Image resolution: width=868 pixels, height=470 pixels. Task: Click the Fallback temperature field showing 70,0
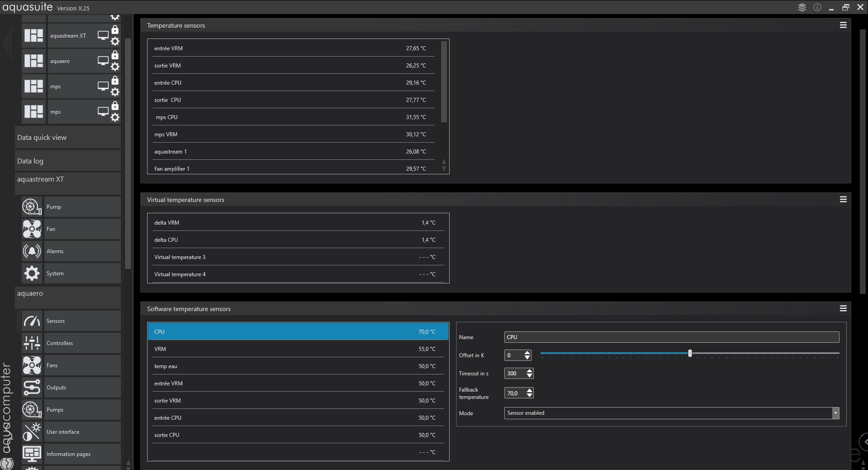tap(515, 393)
